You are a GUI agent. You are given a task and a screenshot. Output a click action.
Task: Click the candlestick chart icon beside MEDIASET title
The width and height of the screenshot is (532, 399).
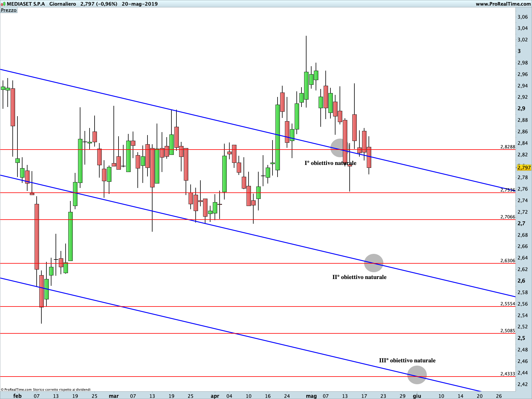click(x=3, y=4)
